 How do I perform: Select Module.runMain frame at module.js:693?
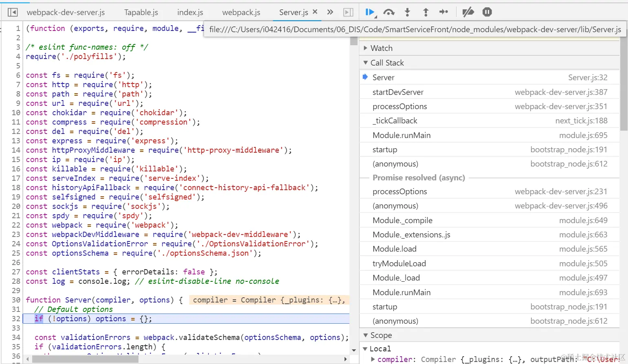[x=490, y=292]
